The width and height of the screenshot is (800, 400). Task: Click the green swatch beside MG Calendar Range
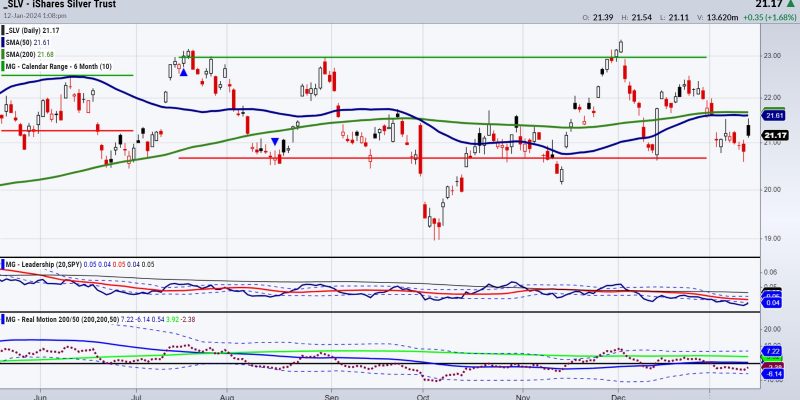coord(2,66)
